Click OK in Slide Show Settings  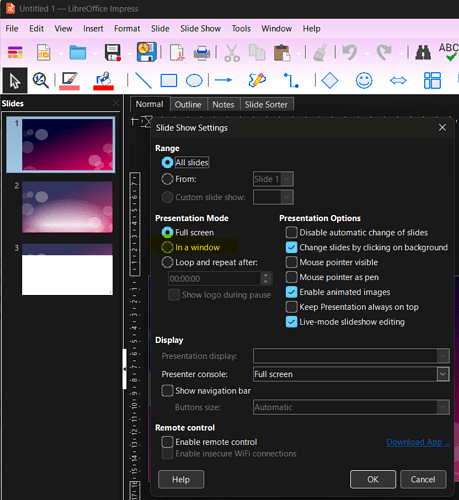[x=373, y=479]
